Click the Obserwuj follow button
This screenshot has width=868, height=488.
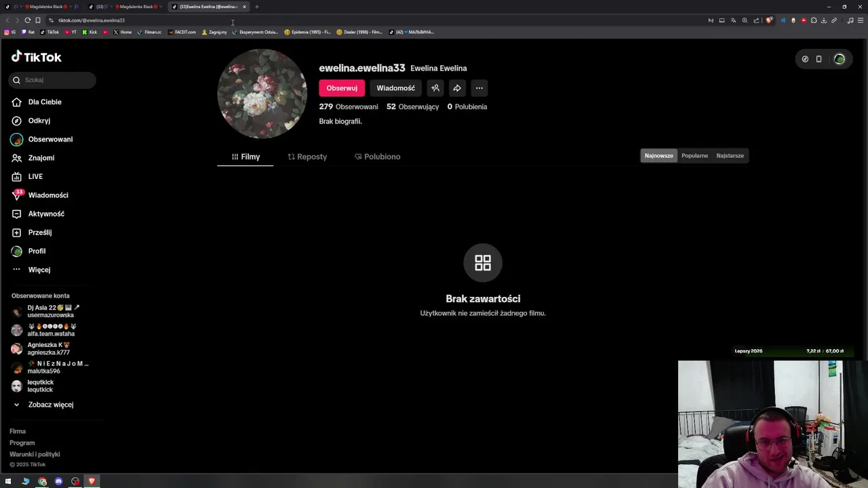(342, 88)
